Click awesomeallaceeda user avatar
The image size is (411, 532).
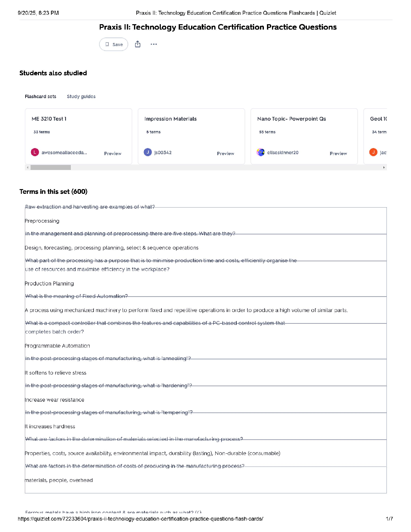35,152
